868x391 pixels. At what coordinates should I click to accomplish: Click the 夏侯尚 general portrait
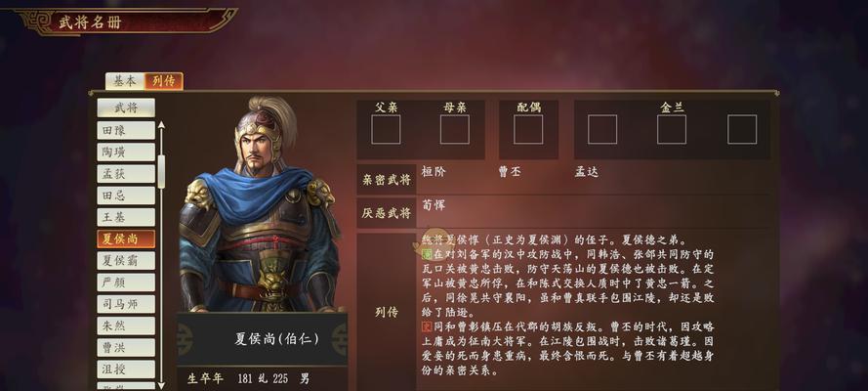pyautogui.click(x=260, y=205)
